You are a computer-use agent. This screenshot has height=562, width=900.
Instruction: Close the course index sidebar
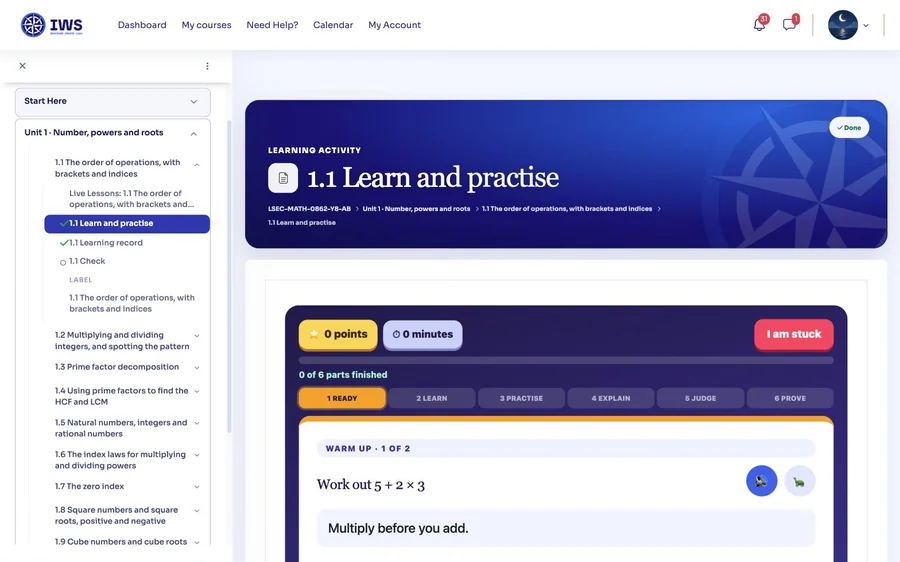coord(22,66)
